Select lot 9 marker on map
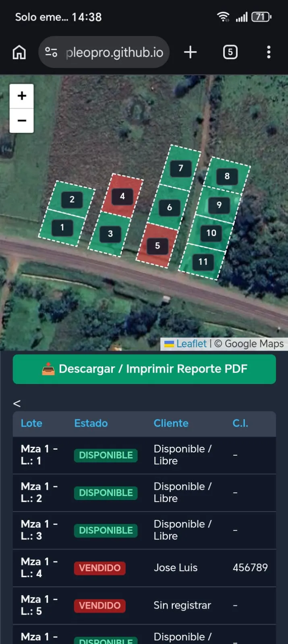Image resolution: width=288 pixels, height=644 pixels. [x=219, y=205]
